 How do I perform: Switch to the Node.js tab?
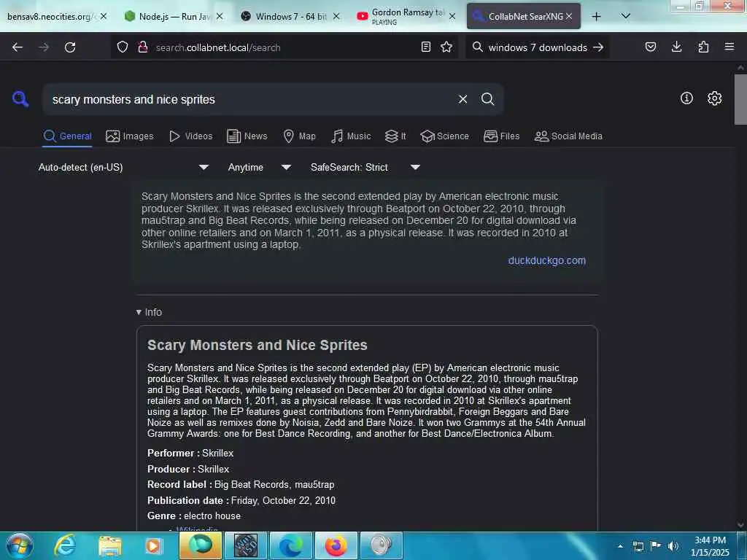[x=167, y=16]
